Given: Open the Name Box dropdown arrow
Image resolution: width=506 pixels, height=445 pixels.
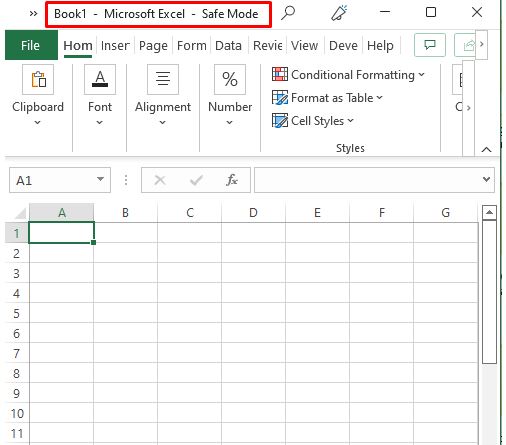Looking at the screenshot, I should (x=100, y=180).
